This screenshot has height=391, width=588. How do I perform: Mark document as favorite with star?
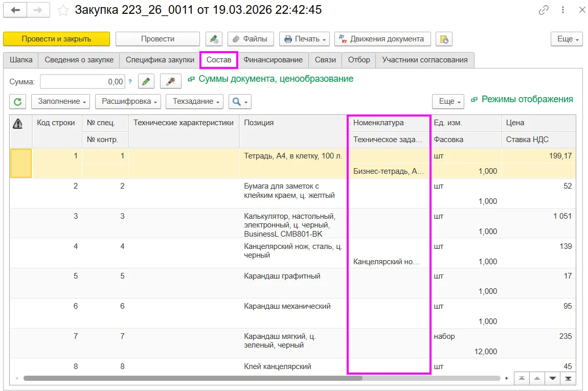click(x=63, y=10)
